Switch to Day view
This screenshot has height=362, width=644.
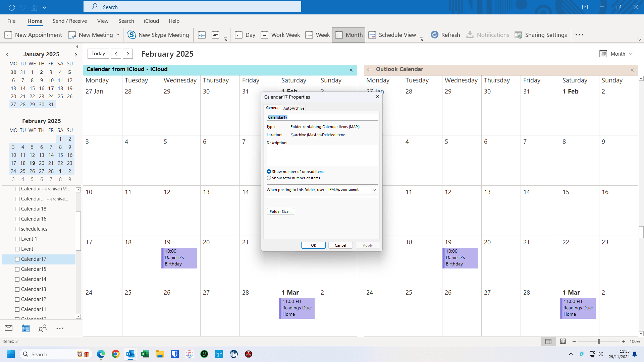point(245,35)
